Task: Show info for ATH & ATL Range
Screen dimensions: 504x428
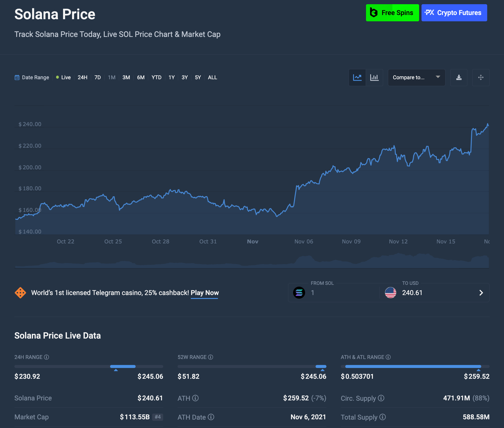Action: click(388, 357)
